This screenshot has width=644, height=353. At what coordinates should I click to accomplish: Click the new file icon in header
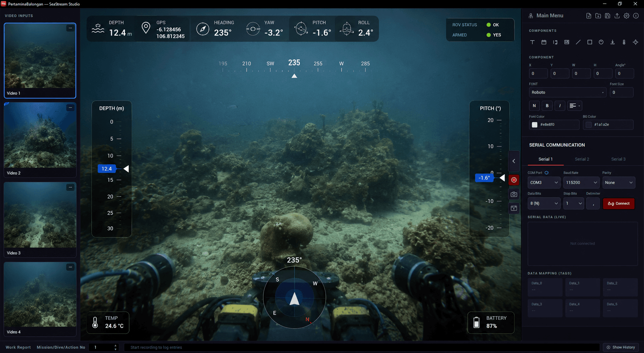589,16
